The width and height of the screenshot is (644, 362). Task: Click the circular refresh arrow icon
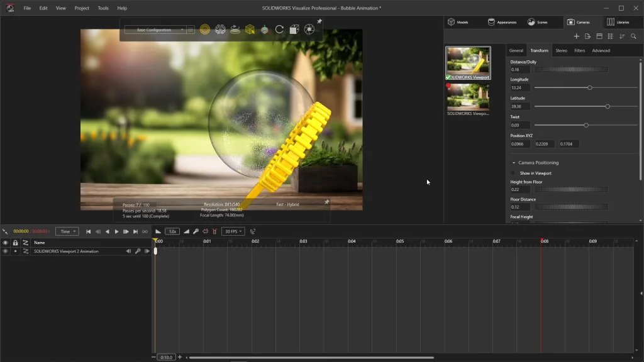(x=279, y=30)
